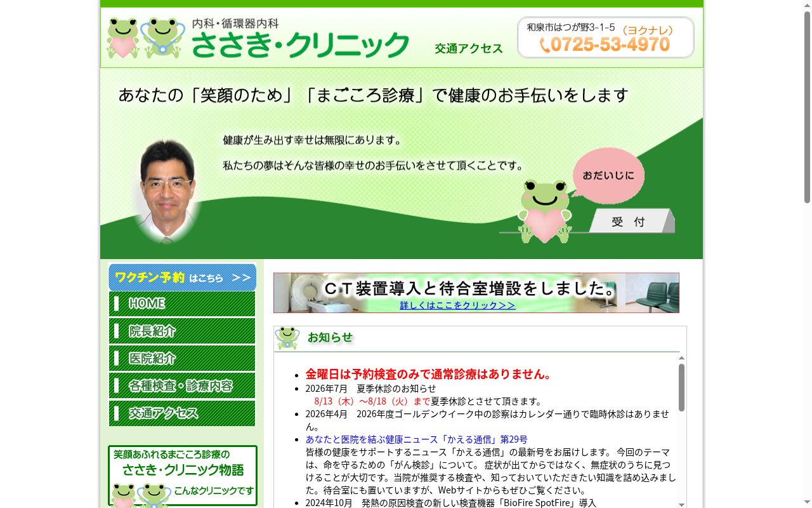Click the news box scroll-down arrow

tap(682, 504)
